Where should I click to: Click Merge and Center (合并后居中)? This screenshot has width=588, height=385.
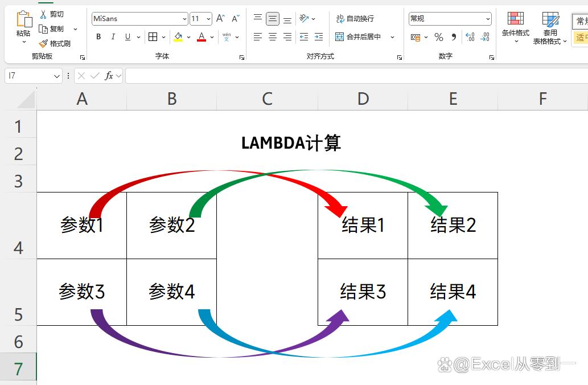pos(359,37)
